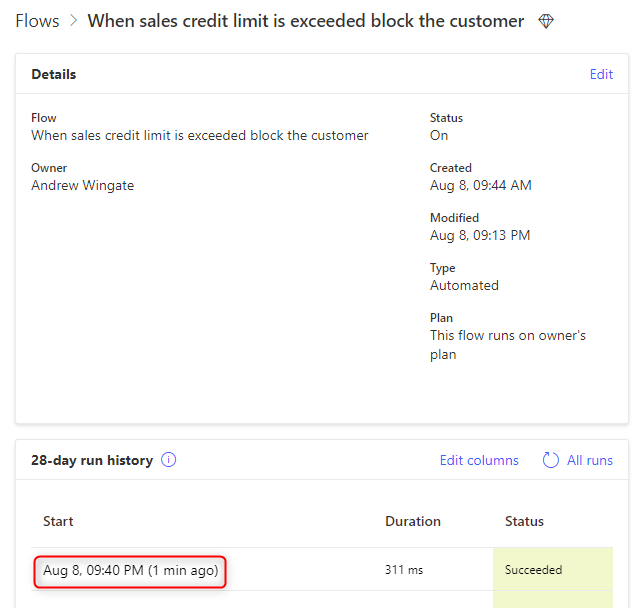Click the Automated type value

pos(464,285)
